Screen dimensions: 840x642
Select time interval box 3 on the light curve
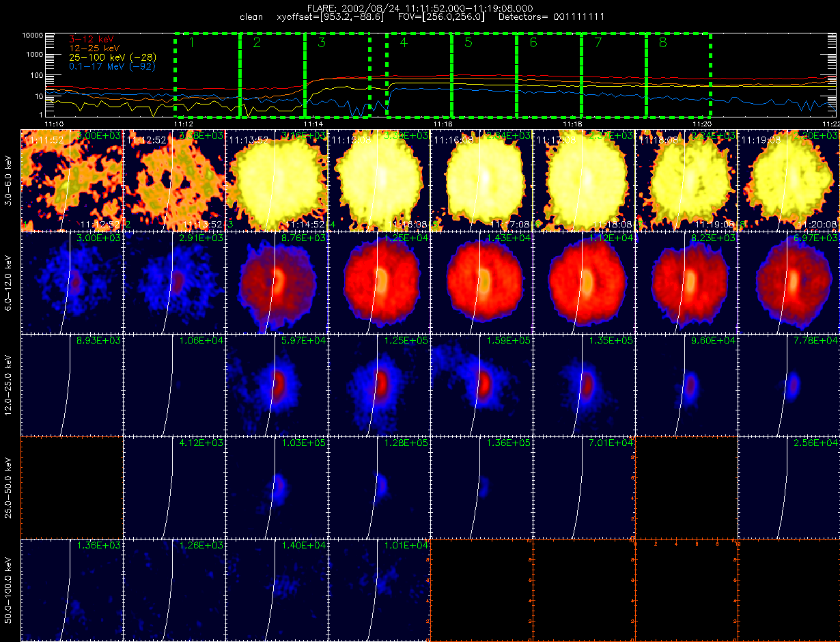tap(337, 75)
